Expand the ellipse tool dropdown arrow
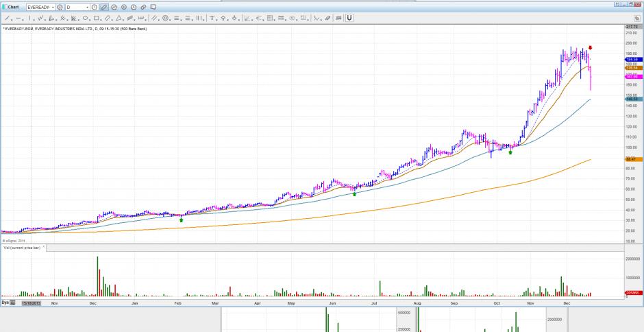This screenshot has width=644, height=332. point(90,19)
